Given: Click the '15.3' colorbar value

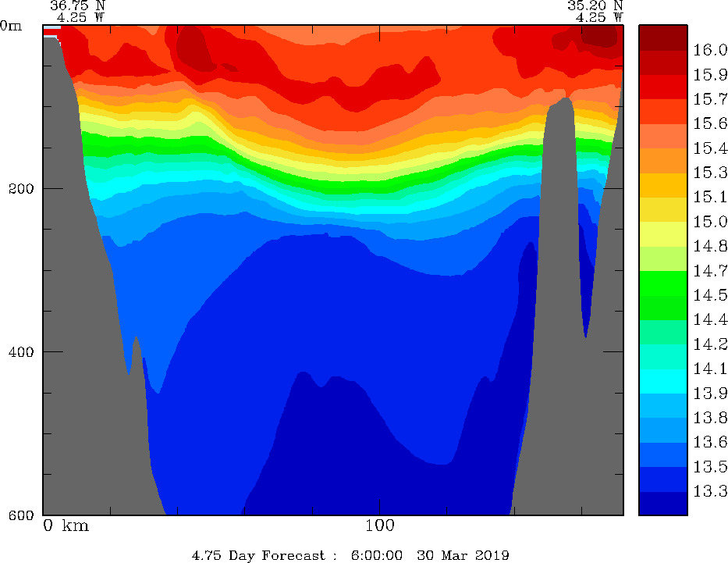Looking at the screenshot, I should click(710, 173).
